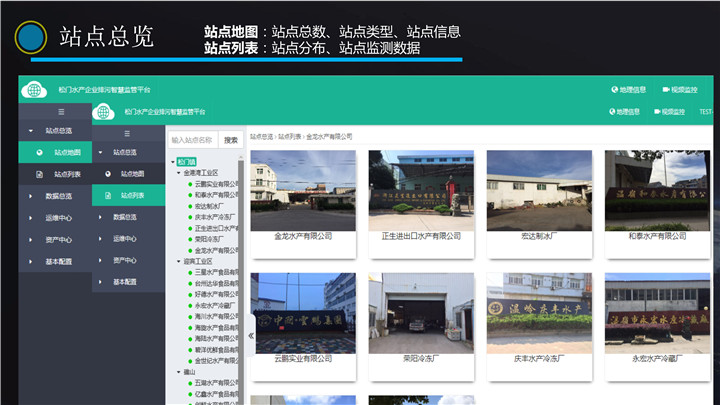Open 地理信息 in the front window top bar
This screenshot has height=405, width=720.
[x=624, y=112]
